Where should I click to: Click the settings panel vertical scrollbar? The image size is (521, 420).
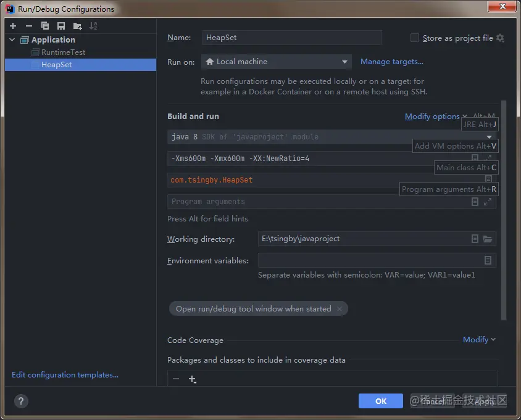click(504, 210)
